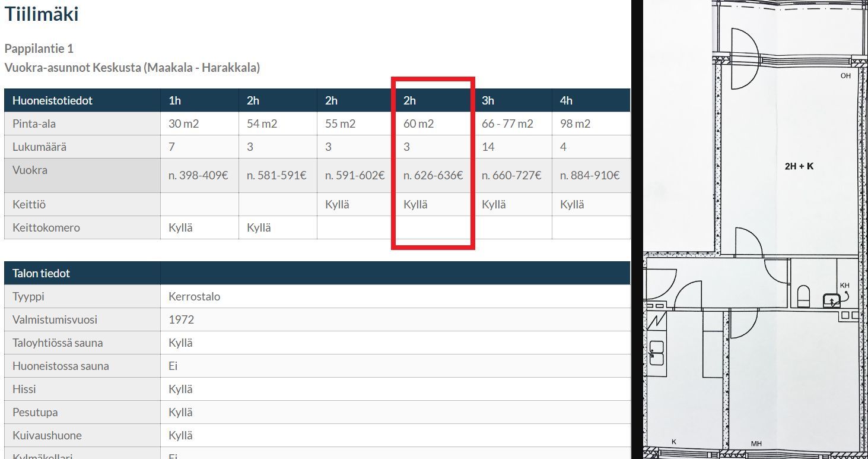This screenshot has width=868, height=459.
Task: Click the Pappilantie 1 address text
Action: [x=39, y=49]
